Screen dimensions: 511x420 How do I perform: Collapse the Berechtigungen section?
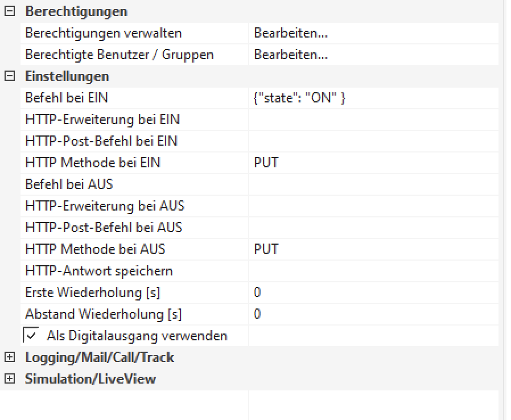pos(9,12)
